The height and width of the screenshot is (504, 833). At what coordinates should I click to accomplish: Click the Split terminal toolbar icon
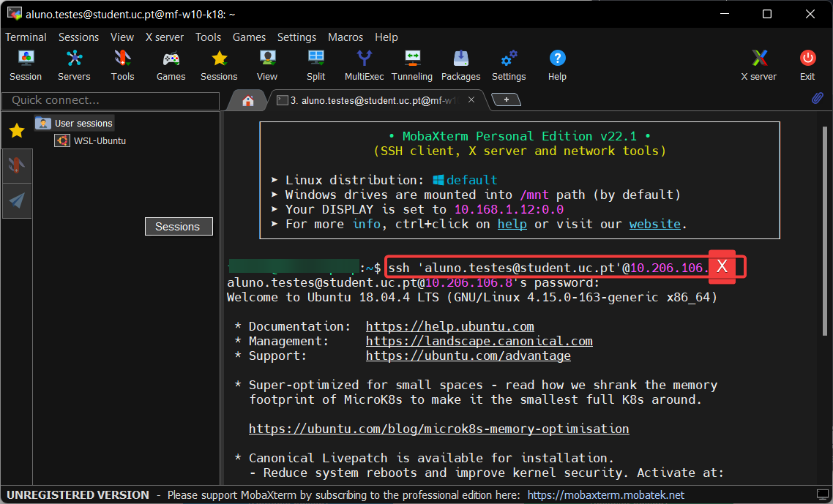point(316,65)
